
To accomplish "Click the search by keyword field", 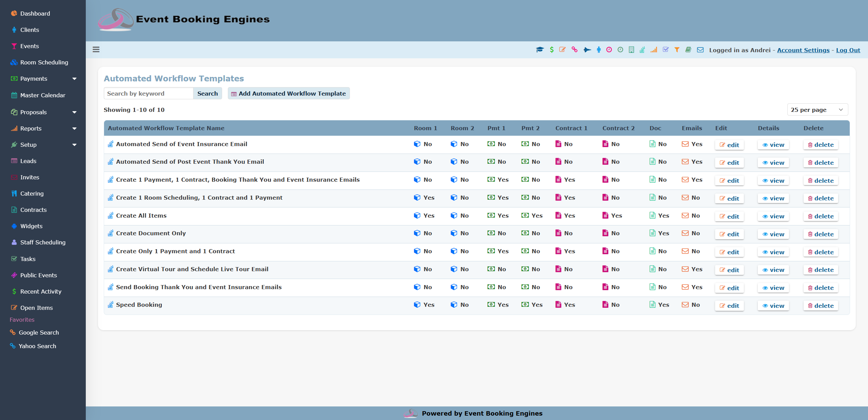I will pyautogui.click(x=148, y=93).
